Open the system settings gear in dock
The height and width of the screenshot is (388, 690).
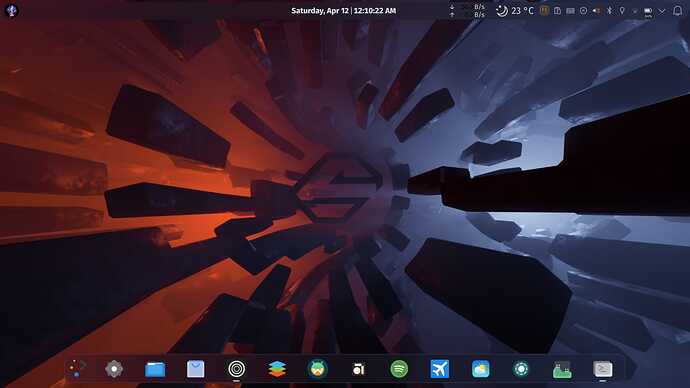[x=114, y=369]
